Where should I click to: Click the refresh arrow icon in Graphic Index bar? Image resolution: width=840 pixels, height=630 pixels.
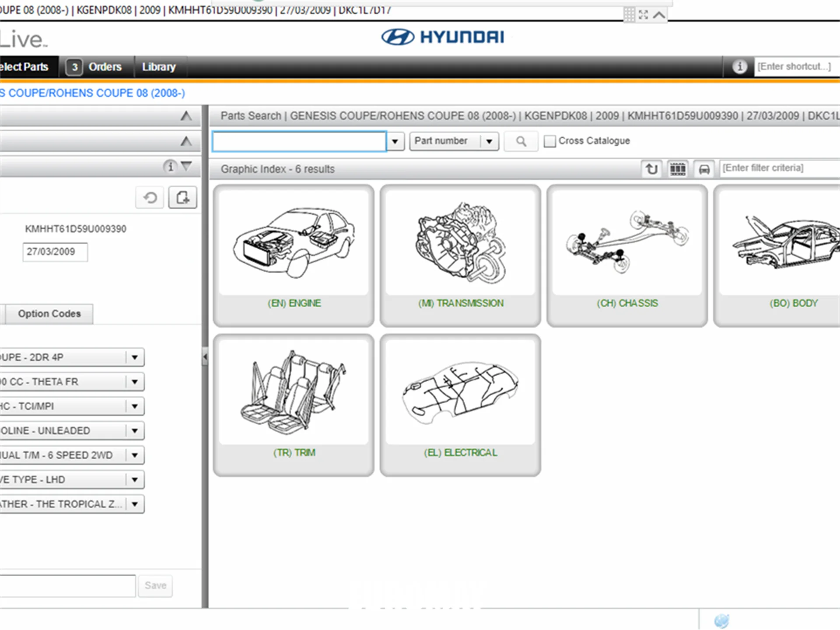coord(651,169)
